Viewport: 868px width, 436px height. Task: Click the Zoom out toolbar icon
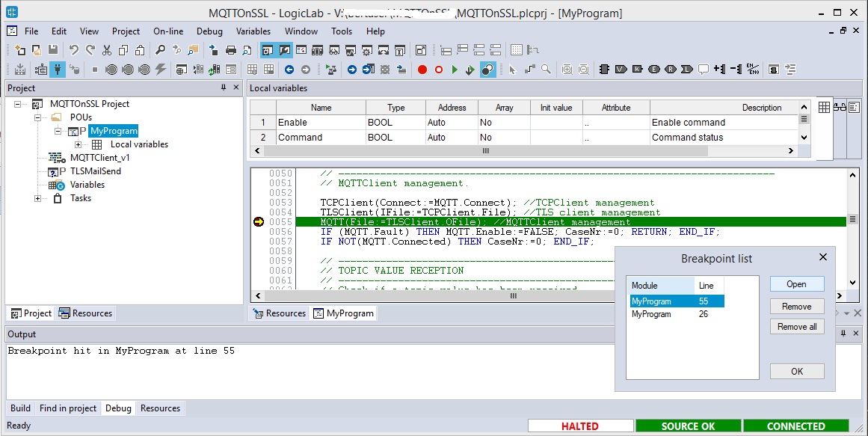click(583, 70)
